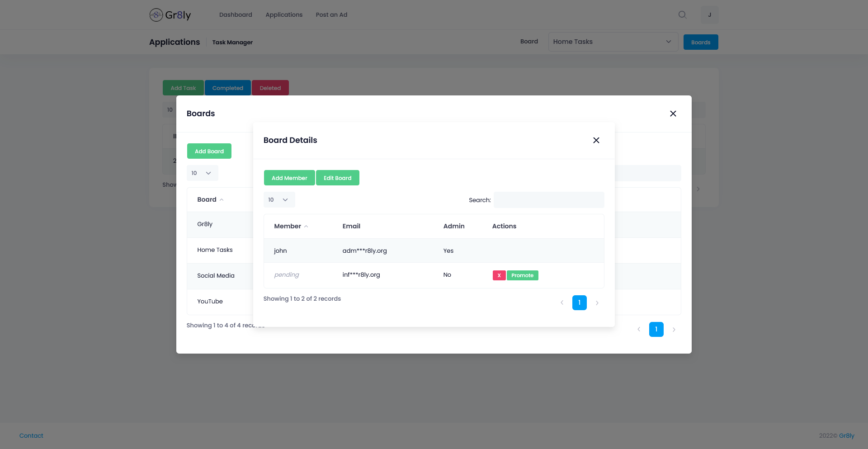Click the Search field in Board Details

point(548,200)
